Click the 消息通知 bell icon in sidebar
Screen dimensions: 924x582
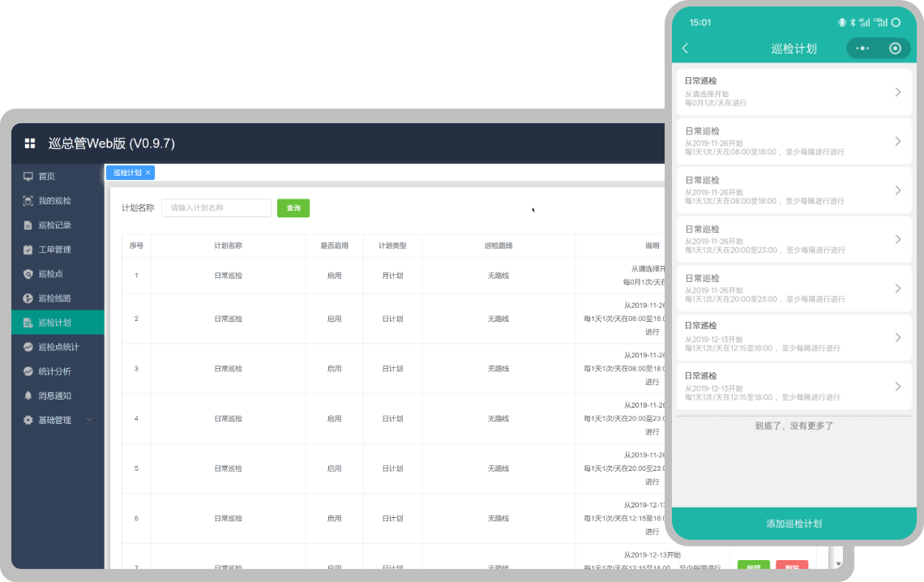pos(28,396)
